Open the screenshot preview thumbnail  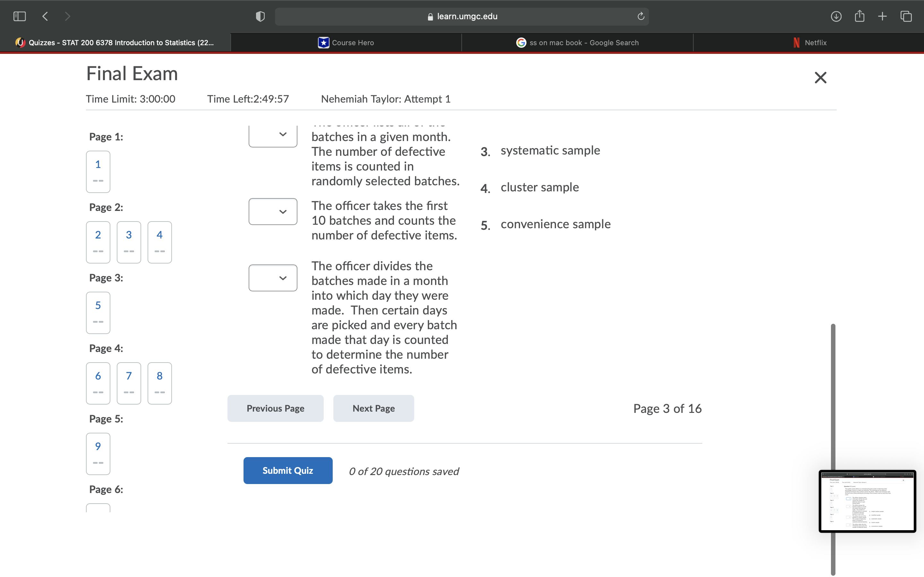pos(867,501)
